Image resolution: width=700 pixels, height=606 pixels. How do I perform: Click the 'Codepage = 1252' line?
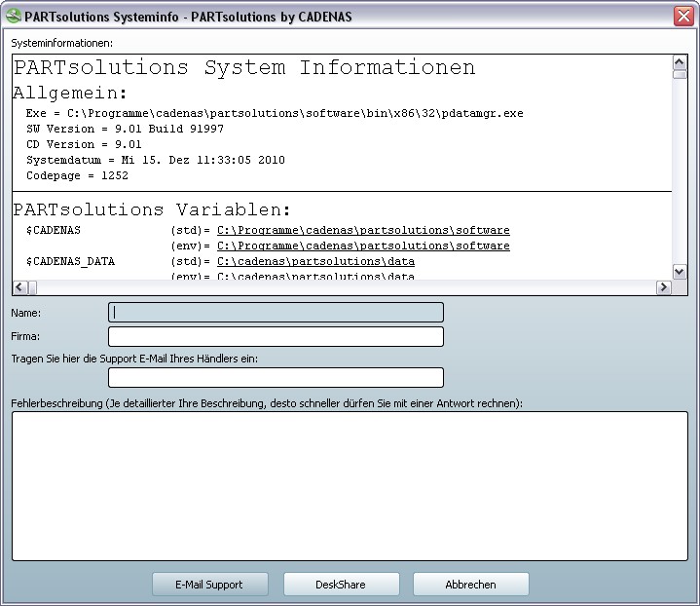(x=77, y=175)
